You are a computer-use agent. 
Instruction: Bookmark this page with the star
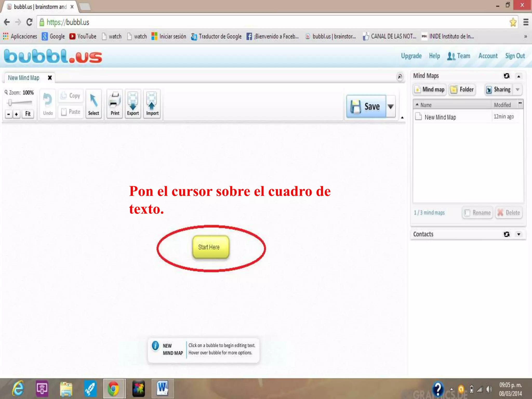click(x=513, y=22)
